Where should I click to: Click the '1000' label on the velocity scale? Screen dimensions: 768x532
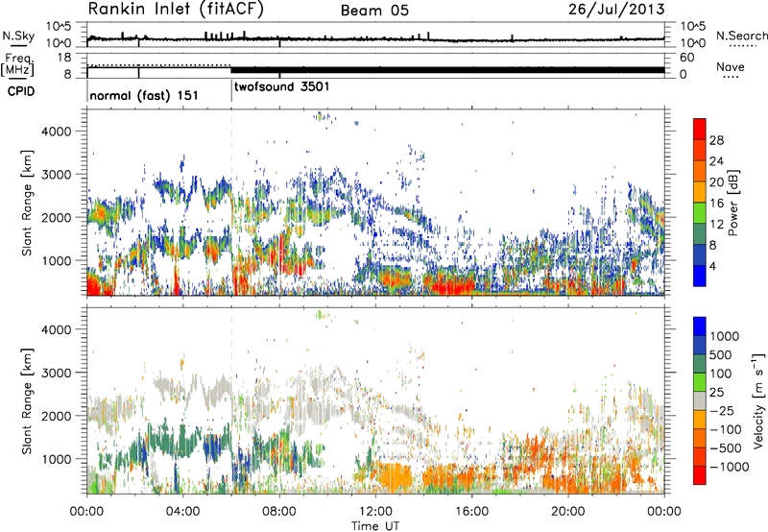[x=725, y=336]
